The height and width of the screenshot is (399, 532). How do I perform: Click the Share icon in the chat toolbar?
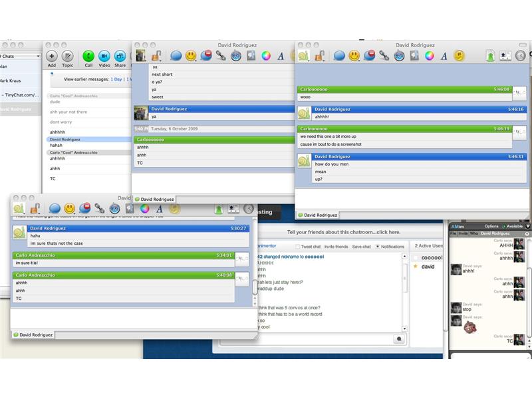[118, 56]
